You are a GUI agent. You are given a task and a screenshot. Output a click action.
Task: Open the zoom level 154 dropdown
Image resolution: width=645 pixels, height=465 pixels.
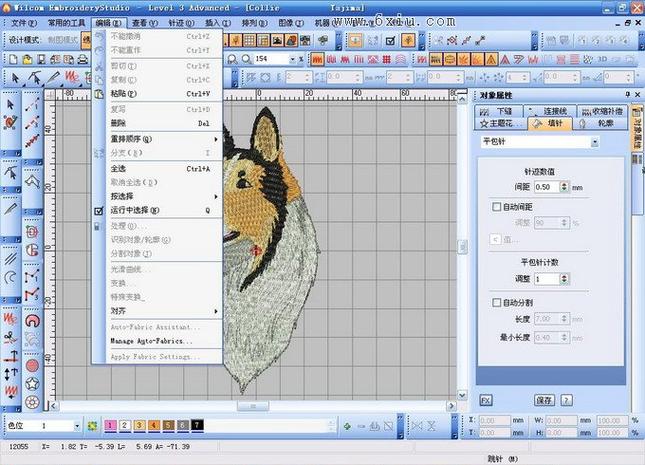(292, 59)
